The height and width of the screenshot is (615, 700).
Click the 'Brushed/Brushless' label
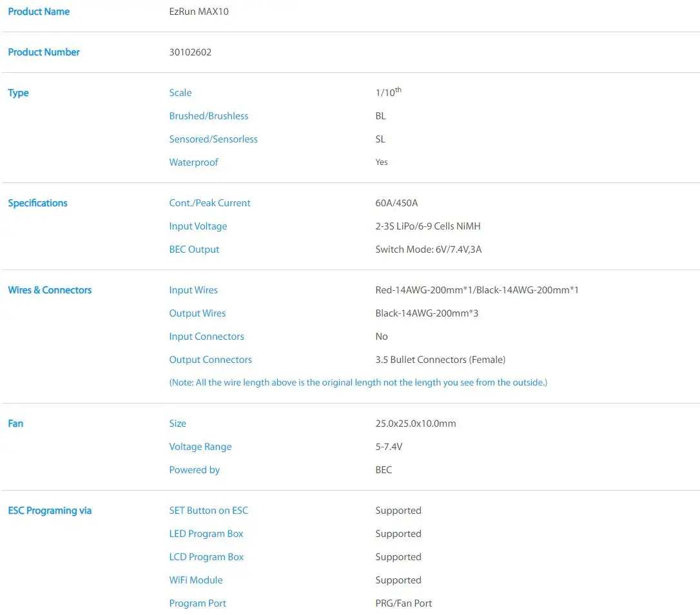pos(208,116)
